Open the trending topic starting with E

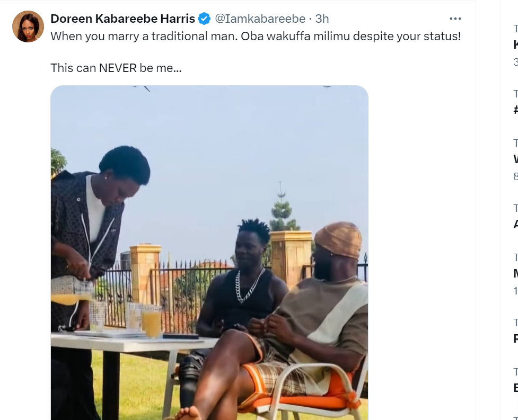(515, 388)
